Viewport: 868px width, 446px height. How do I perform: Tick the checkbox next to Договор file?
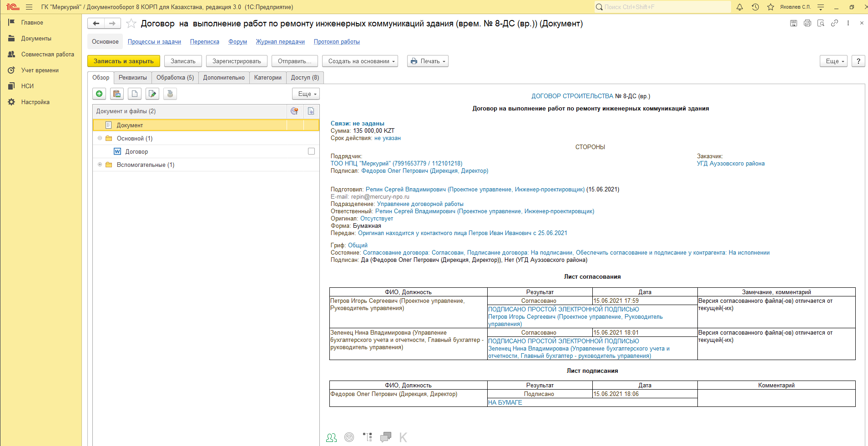pos(311,151)
